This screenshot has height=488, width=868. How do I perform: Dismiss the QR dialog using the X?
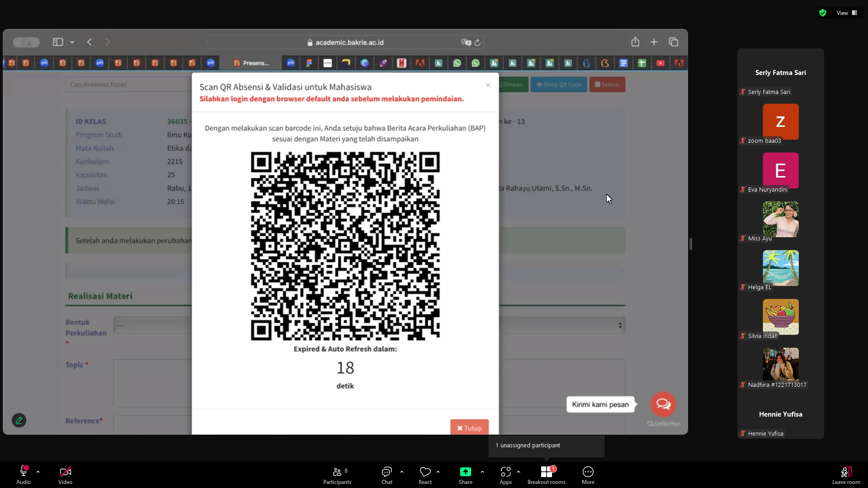tap(488, 85)
